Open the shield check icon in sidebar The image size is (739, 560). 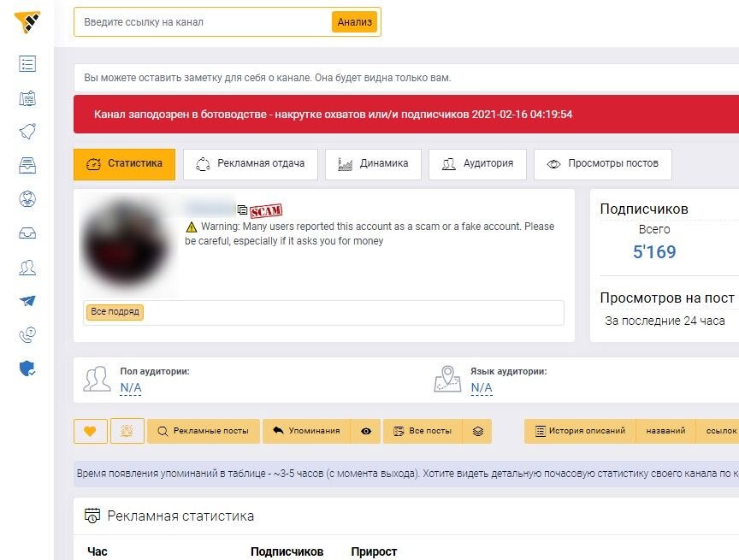point(27,368)
